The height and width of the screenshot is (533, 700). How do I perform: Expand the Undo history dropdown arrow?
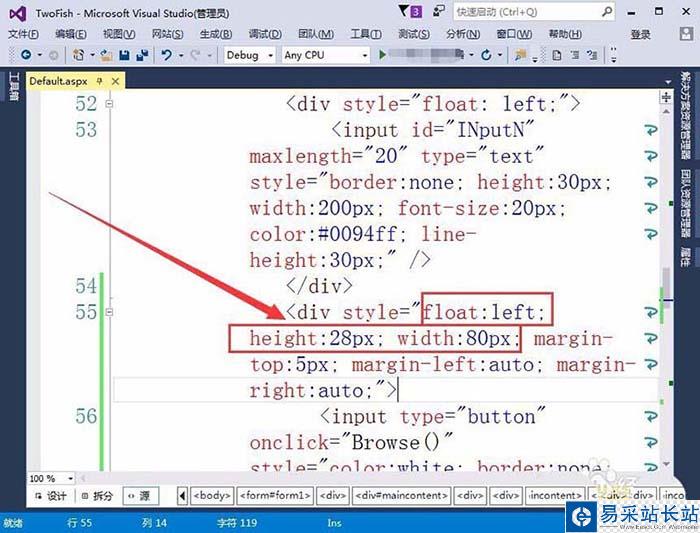181,55
